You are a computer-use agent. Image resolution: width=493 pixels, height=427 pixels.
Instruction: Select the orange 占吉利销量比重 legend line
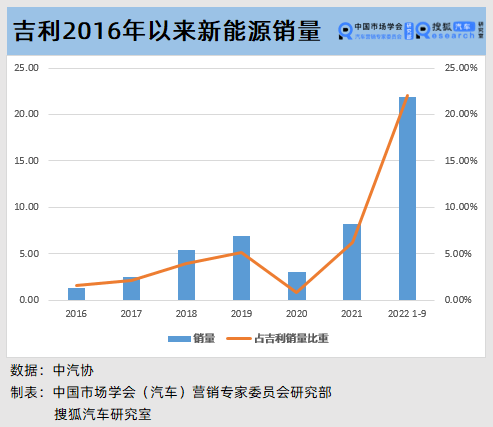(x=239, y=339)
